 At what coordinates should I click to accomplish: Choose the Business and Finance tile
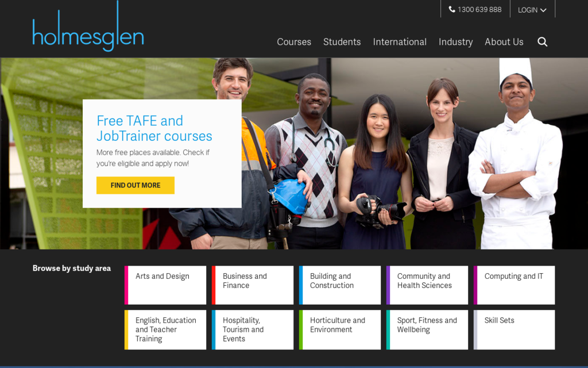point(253,285)
